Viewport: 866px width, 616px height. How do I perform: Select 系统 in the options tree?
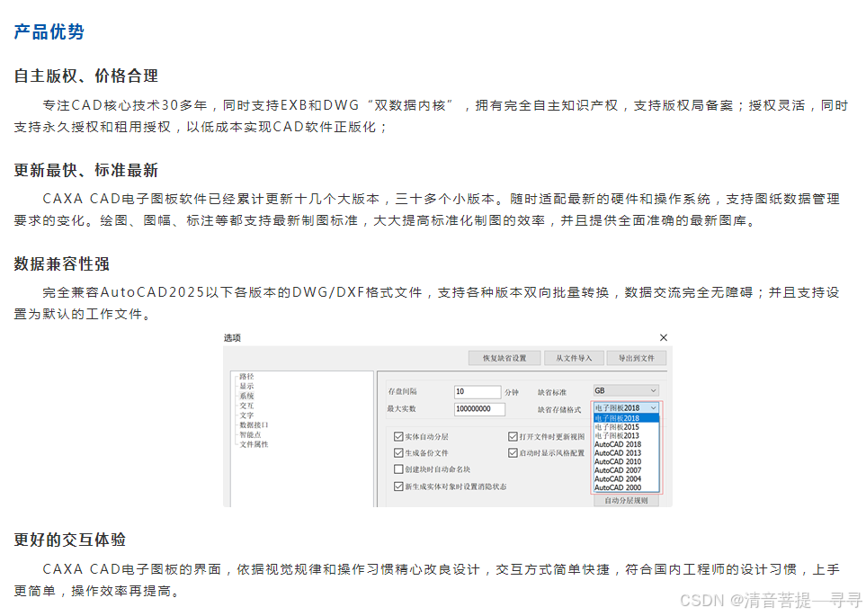246,396
